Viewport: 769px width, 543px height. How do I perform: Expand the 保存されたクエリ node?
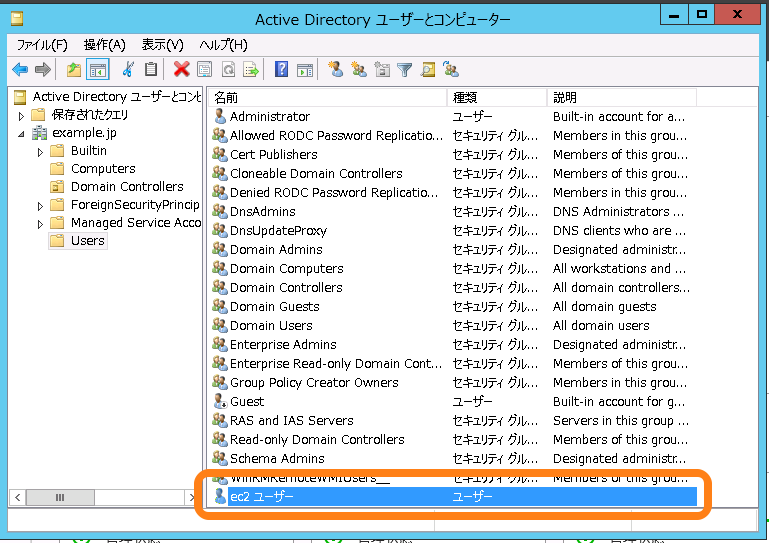(x=21, y=116)
